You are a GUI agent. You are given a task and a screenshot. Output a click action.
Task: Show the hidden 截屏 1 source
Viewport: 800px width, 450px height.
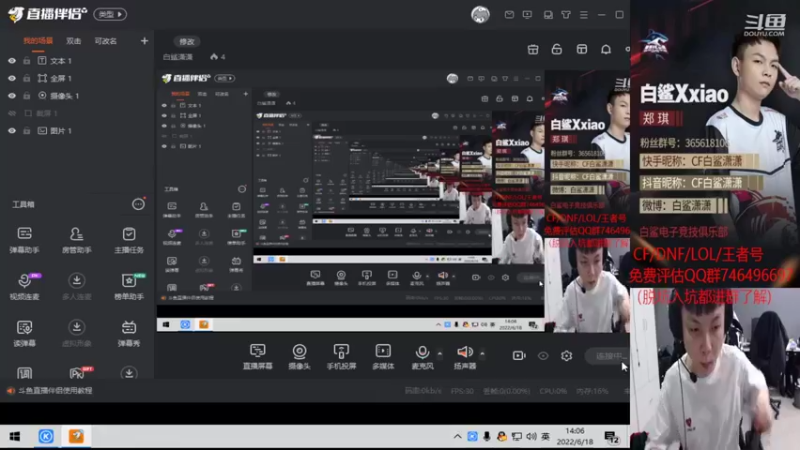pyautogui.click(x=12, y=113)
